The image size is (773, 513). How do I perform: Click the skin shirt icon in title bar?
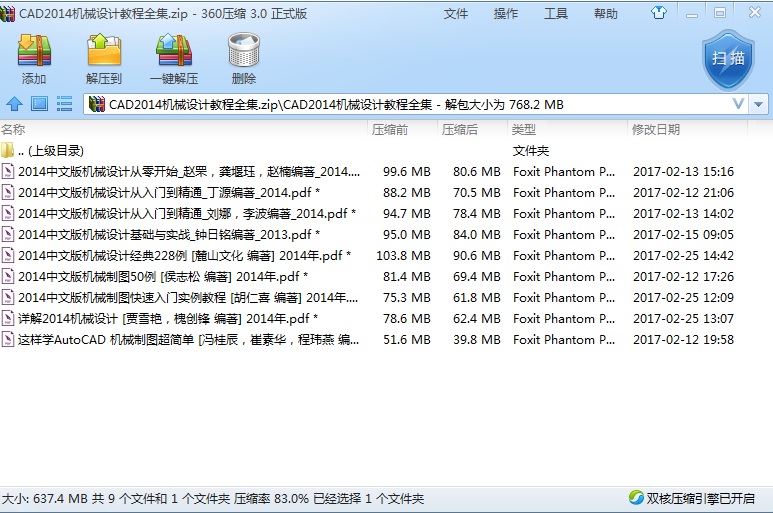[x=659, y=13]
